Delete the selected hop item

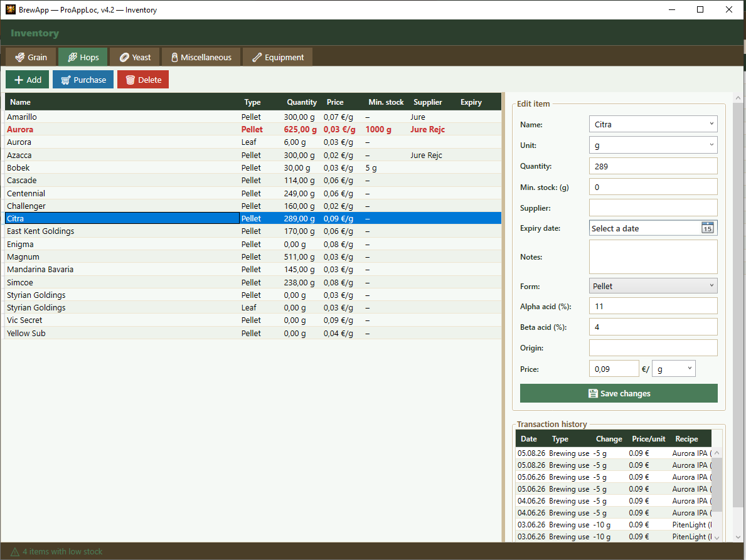click(143, 80)
